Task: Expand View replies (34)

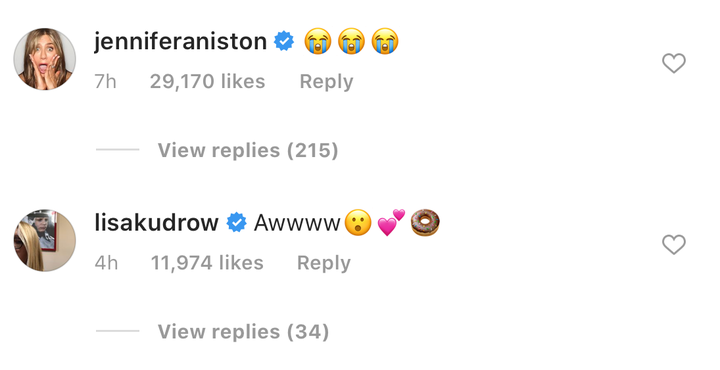Action: point(243,331)
